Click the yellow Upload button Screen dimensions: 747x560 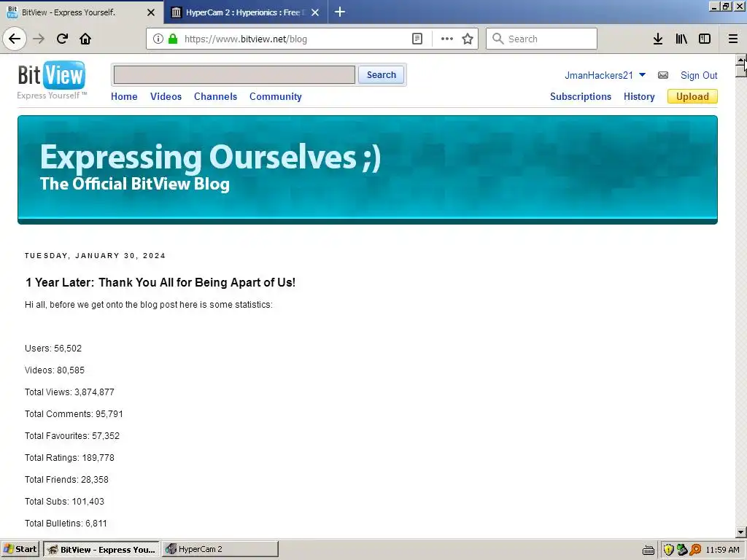[x=692, y=96]
